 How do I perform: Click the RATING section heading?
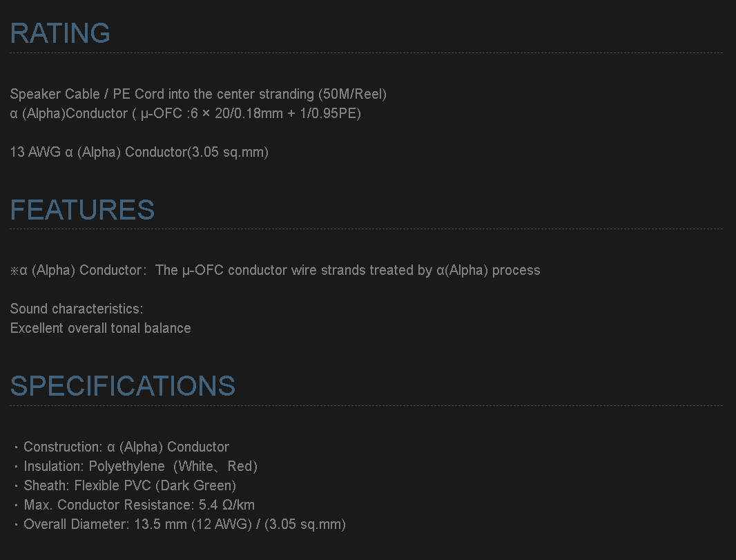(60, 33)
